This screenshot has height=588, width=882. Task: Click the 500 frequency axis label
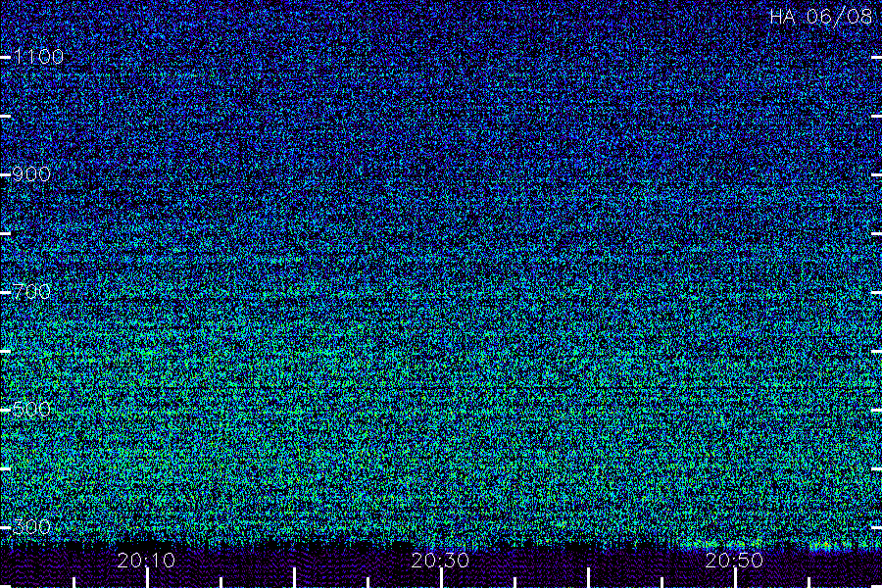tap(31, 409)
